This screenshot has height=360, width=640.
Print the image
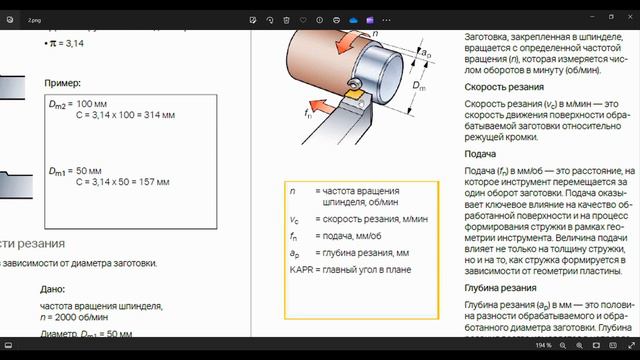click(336, 20)
